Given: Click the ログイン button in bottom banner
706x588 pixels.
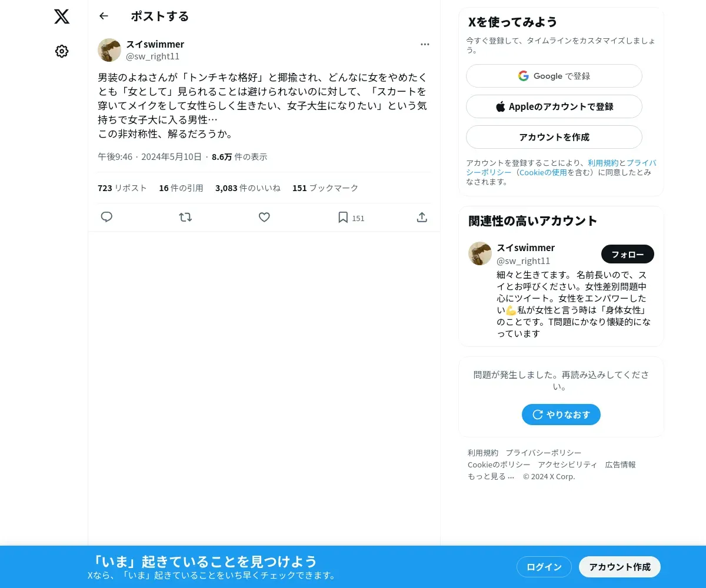Looking at the screenshot, I should 544,567.
